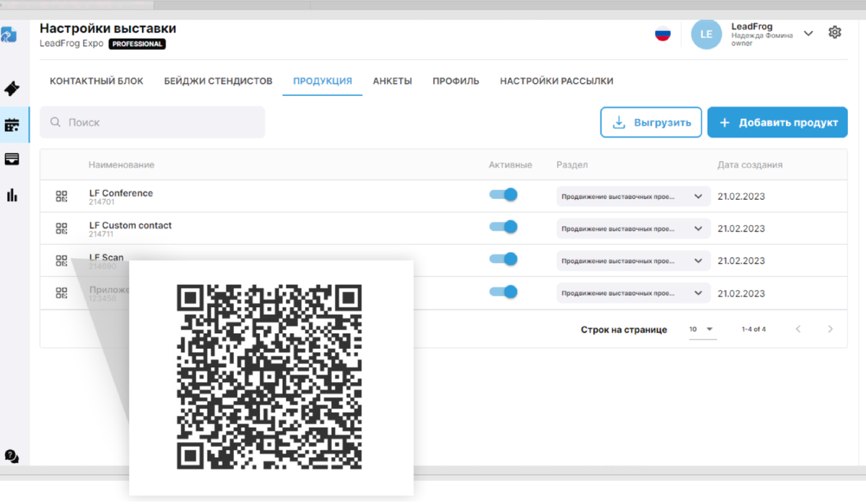Click product ID 214701
This screenshot has width=866, height=504.
point(101,202)
